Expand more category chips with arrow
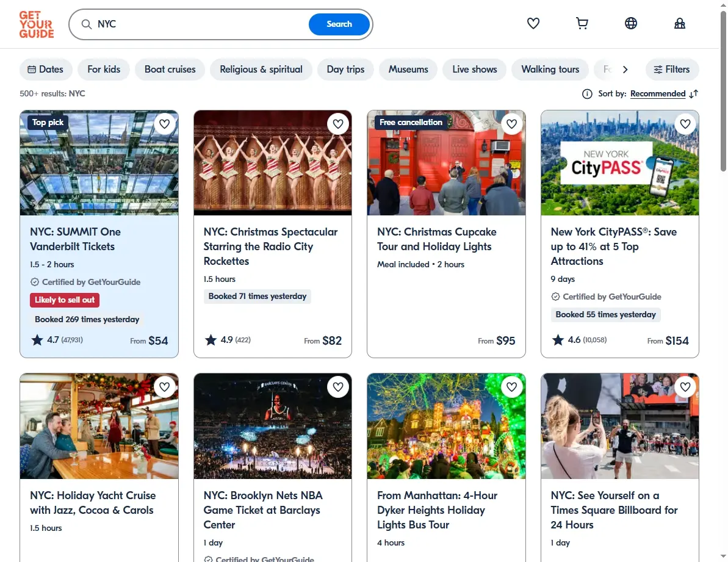The width and height of the screenshot is (728, 562). 625,69
